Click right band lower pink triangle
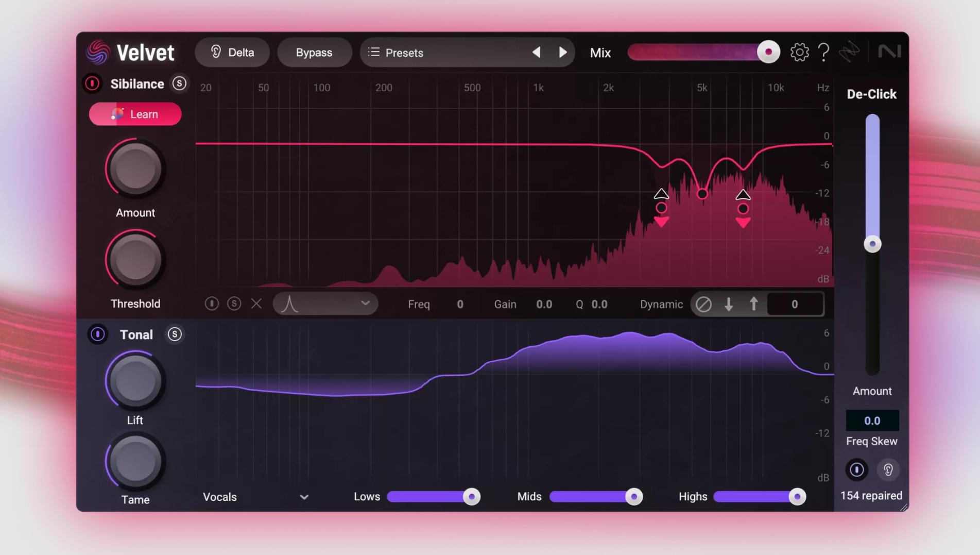Viewport: 980px width, 555px height. click(743, 223)
